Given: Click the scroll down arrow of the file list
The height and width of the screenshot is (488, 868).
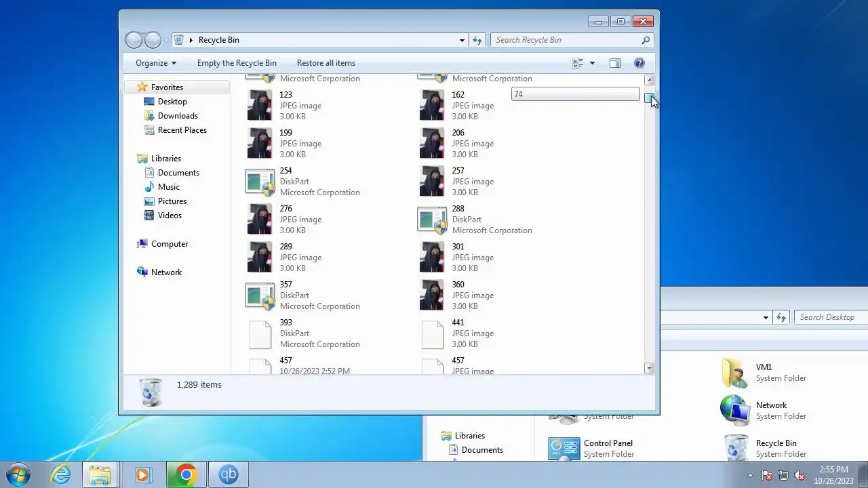Looking at the screenshot, I should [x=649, y=368].
